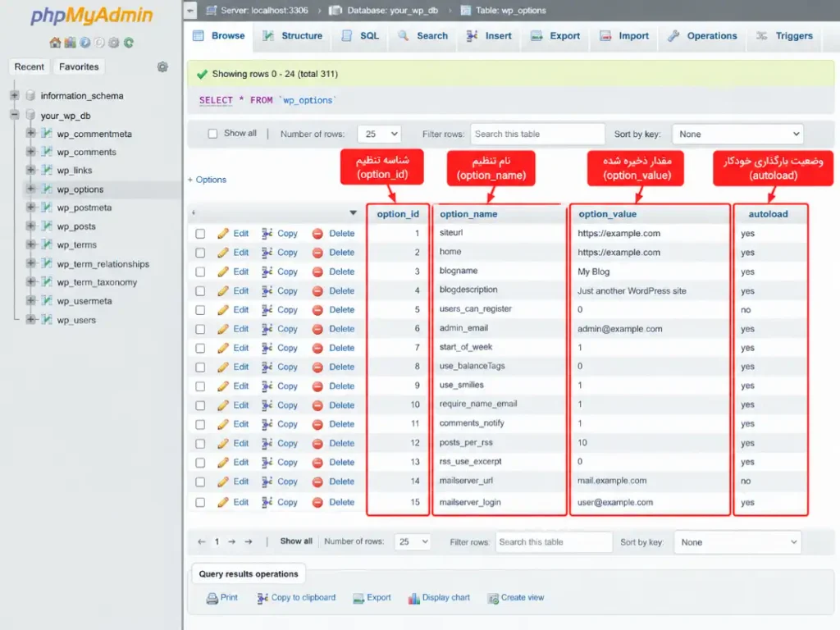Click the copy icon for admin_email row
The width and height of the screenshot is (840, 630).
tap(267, 329)
